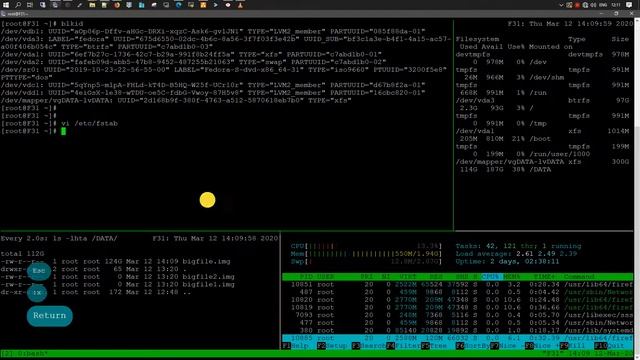Click the htop CPU usage meter
Image resolution: width=640 pixels, height=360 pixels.
[x=366, y=246]
